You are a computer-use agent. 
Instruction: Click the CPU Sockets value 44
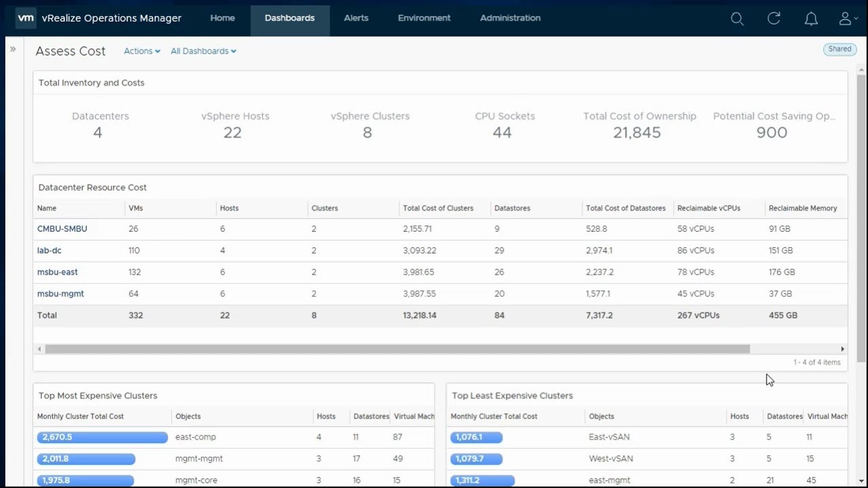pyautogui.click(x=502, y=133)
